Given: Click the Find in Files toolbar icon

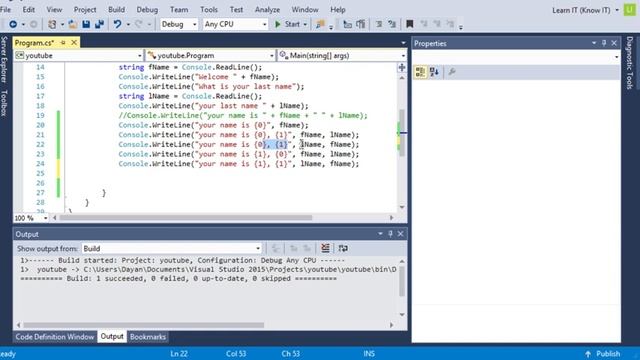Looking at the screenshot, I should [320, 24].
